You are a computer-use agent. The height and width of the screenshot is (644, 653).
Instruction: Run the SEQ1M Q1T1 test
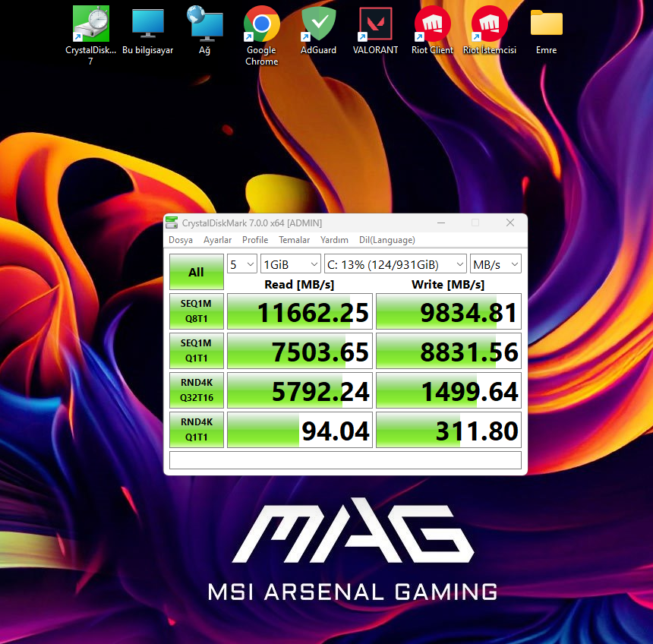click(x=197, y=351)
